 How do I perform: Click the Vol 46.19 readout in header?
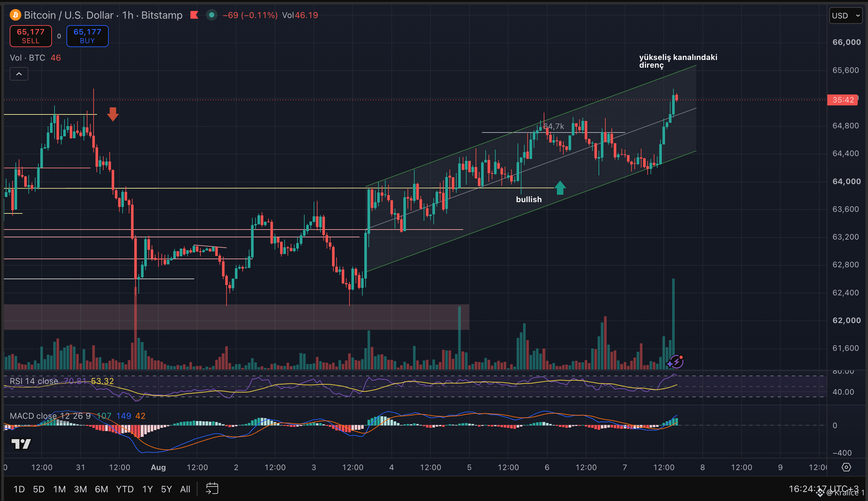300,15
